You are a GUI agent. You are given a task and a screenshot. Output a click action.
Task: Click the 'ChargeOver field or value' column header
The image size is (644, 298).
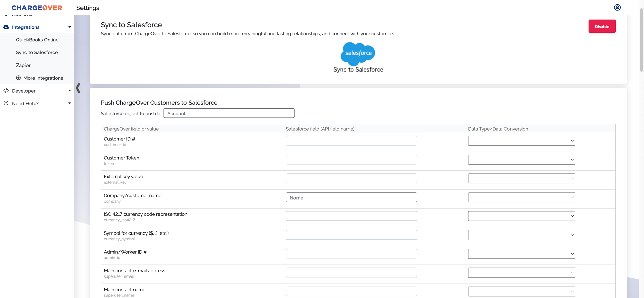(131, 129)
